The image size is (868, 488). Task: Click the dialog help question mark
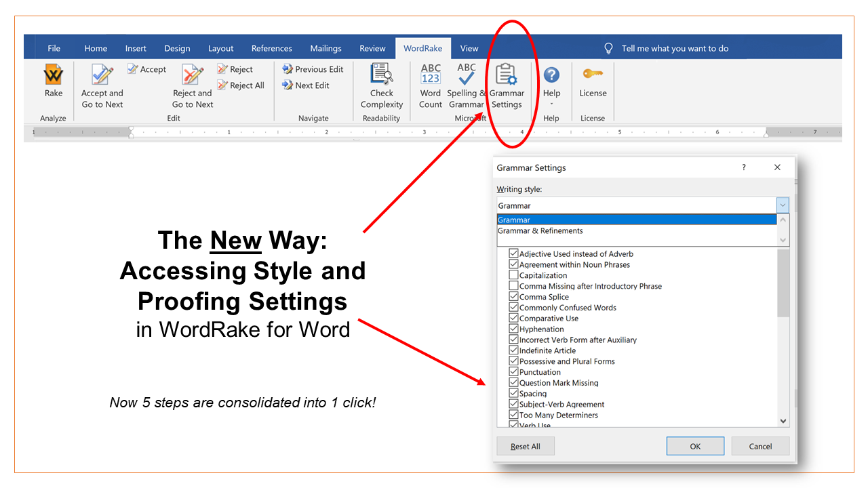tap(744, 167)
